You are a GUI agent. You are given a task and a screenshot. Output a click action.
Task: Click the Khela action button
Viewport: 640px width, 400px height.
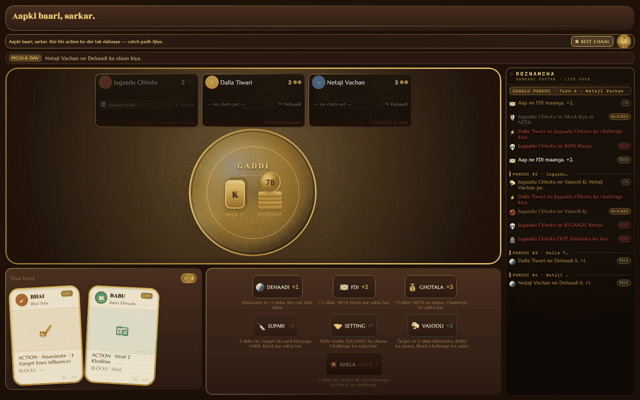pos(354,364)
